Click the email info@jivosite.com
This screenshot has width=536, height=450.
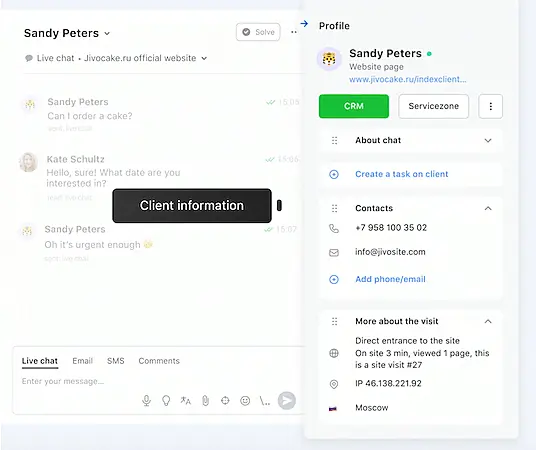click(x=390, y=252)
